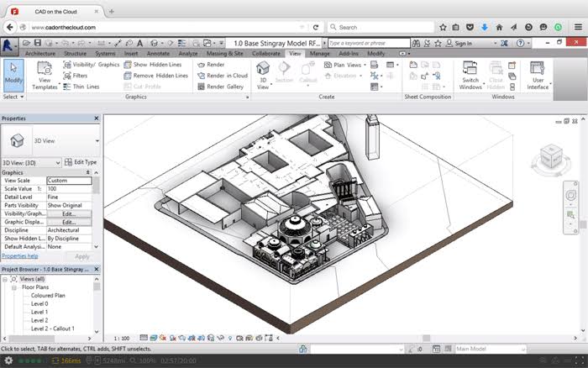Open Visibility/Graphics settings

[x=91, y=65]
